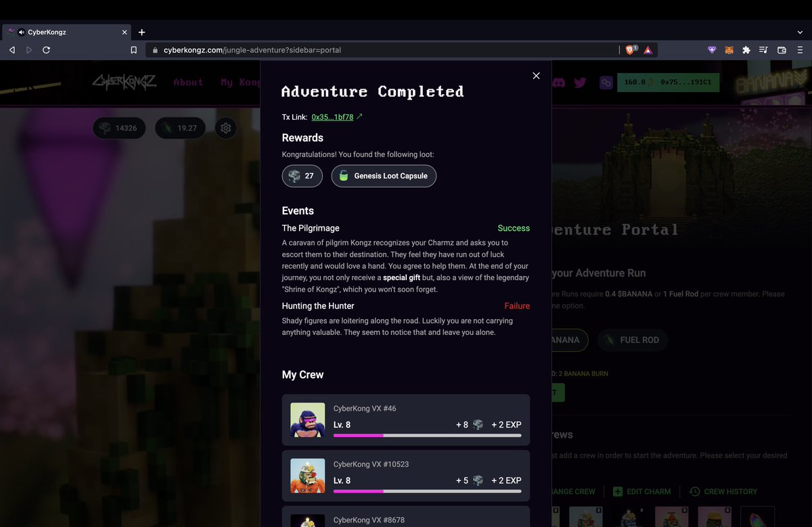This screenshot has width=812, height=527.
Task: Click the CyberKongz logo
Action: pyautogui.click(x=125, y=82)
